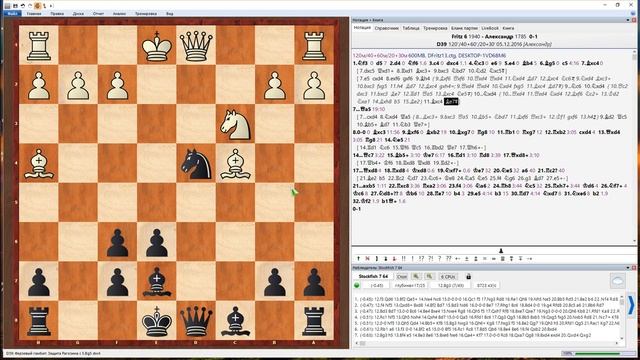Image resolution: width=640 pixels, height=360 pixels.
Task: Apply the '!!' brilliant move annotation
Action: click(404, 258)
